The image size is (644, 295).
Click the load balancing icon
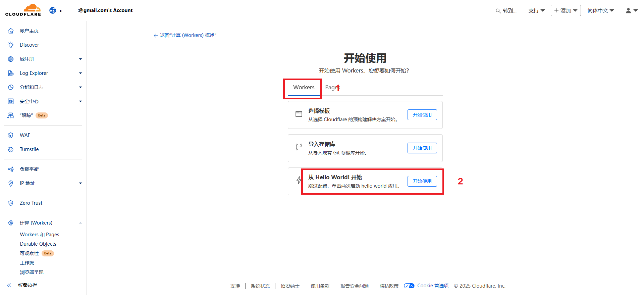pos(11,169)
